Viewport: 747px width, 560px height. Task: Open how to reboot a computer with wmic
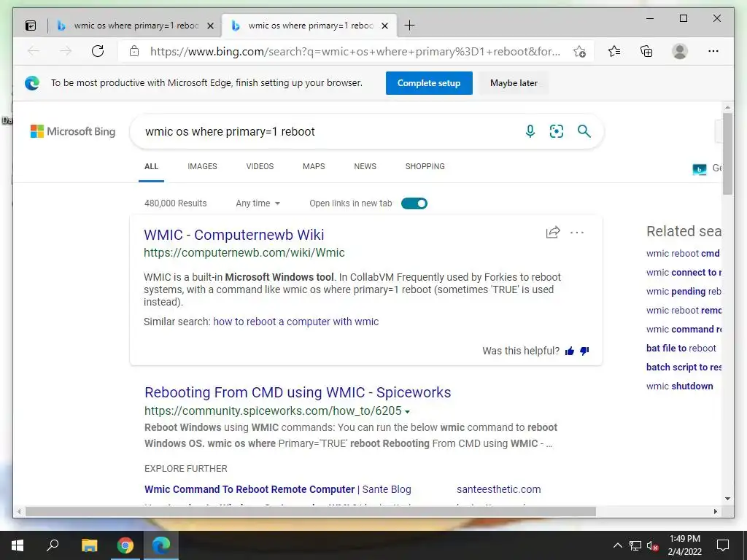click(x=296, y=322)
